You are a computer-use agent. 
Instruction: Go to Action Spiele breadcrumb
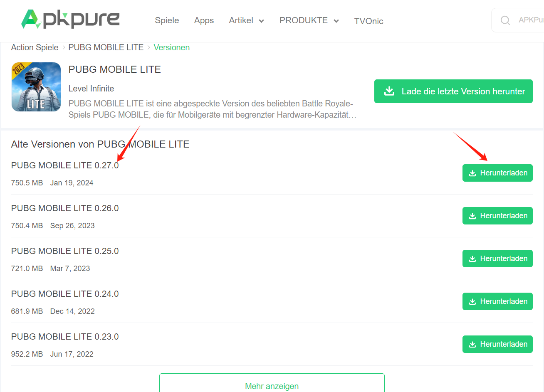[x=35, y=47]
